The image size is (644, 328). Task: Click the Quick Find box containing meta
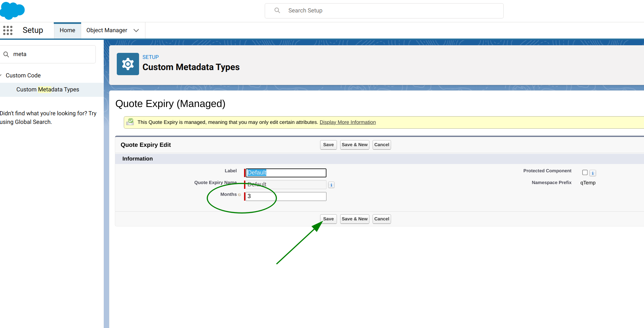(48, 54)
